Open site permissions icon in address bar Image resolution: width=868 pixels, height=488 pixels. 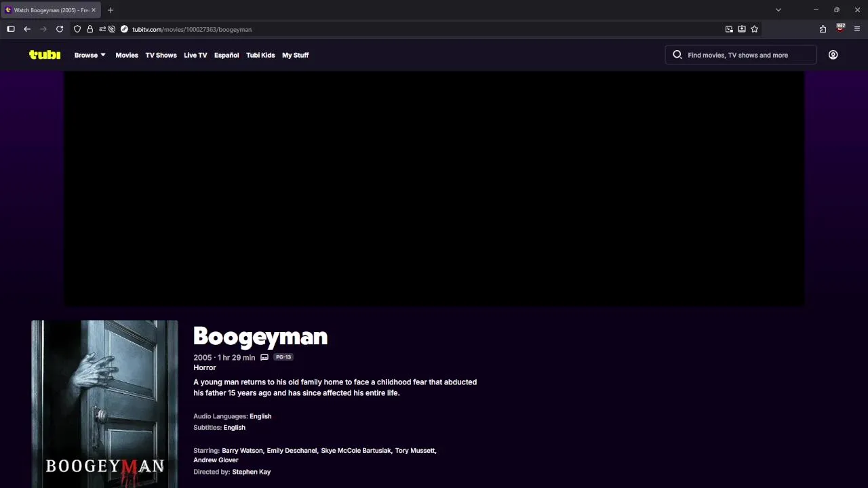pyautogui.click(x=102, y=29)
